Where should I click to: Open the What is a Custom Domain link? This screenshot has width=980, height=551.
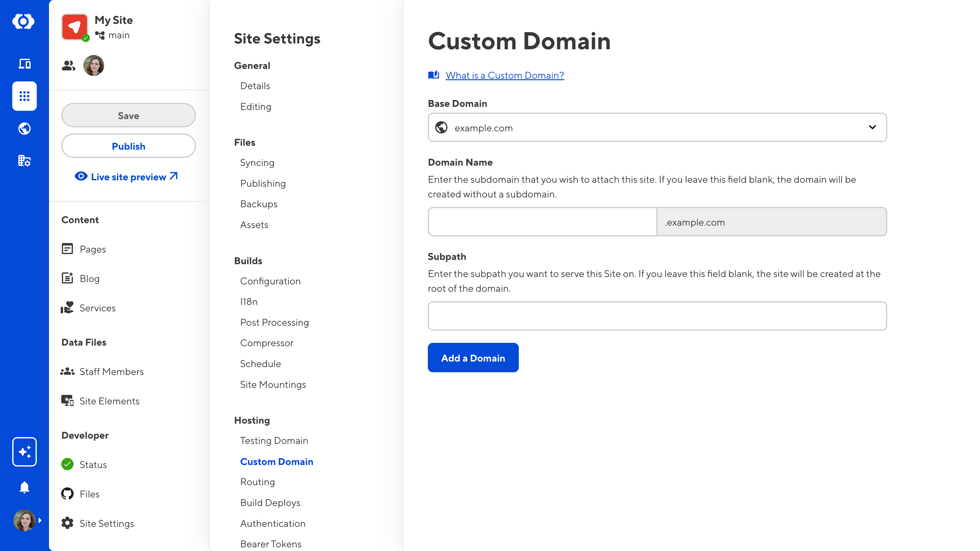pos(504,75)
